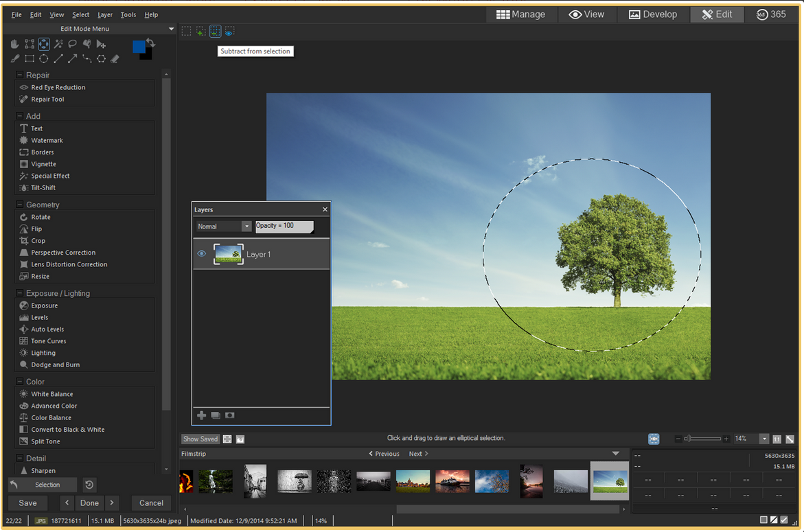
Task: Click the Subtract from selection icon
Action: point(215,32)
